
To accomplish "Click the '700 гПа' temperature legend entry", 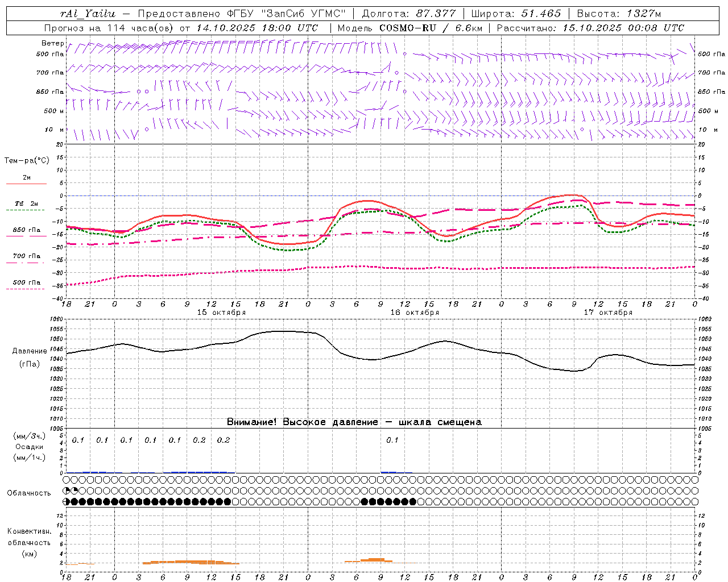I will point(27,256).
